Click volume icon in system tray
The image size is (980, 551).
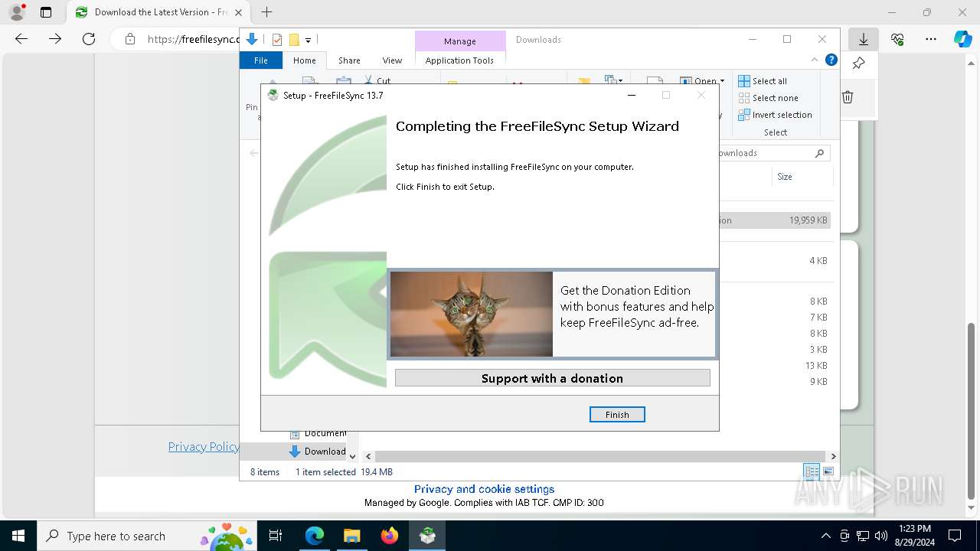pos(881,536)
